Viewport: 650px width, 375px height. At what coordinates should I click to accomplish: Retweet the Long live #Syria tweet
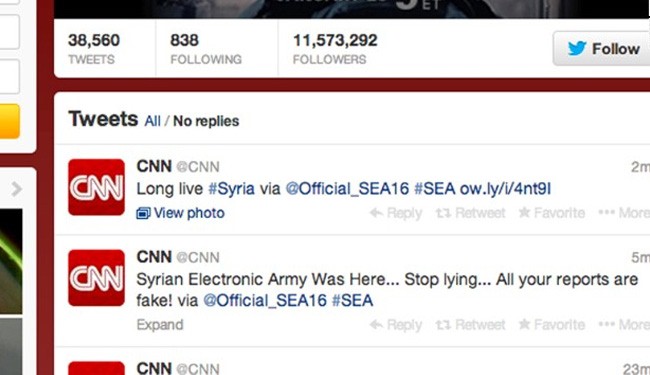(x=471, y=213)
